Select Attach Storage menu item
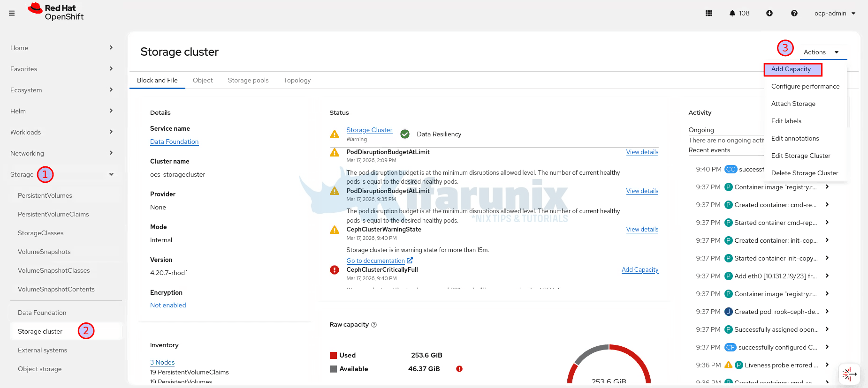Screen dimensions: 868x388 tap(805, 104)
